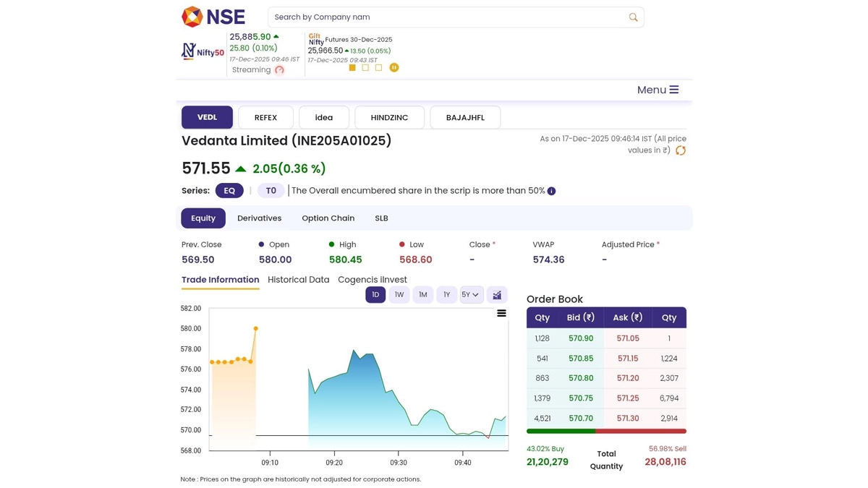Image resolution: width=868 pixels, height=488 pixels.
Task: Expand the 5Y range dropdown
Action: [x=471, y=295]
